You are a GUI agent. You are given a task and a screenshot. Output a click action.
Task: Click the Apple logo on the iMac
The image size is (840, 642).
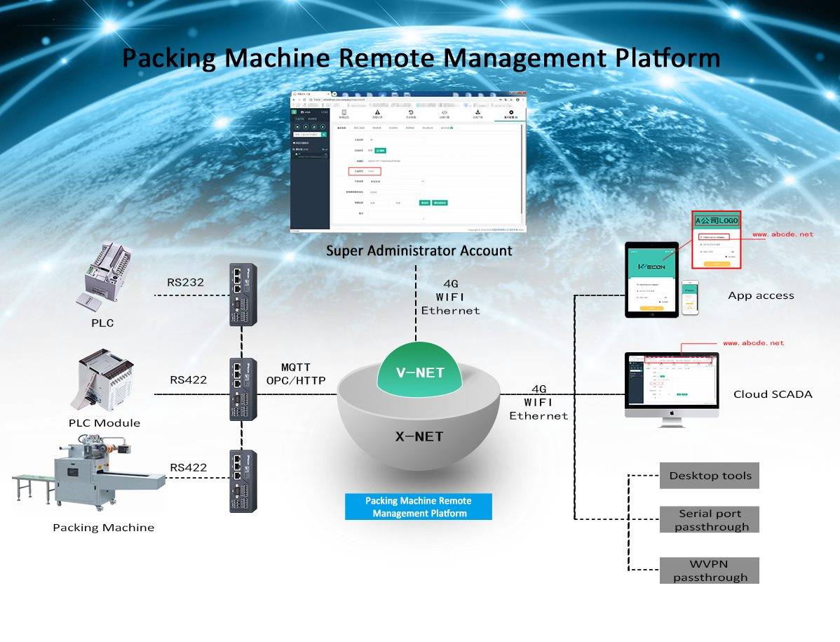pyautogui.click(x=672, y=413)
